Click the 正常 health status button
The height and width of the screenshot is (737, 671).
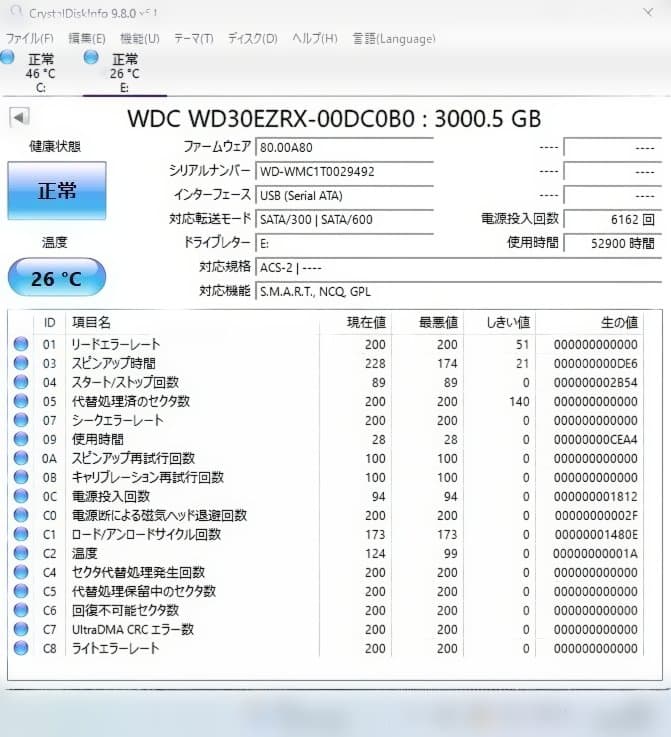point(57,190)
